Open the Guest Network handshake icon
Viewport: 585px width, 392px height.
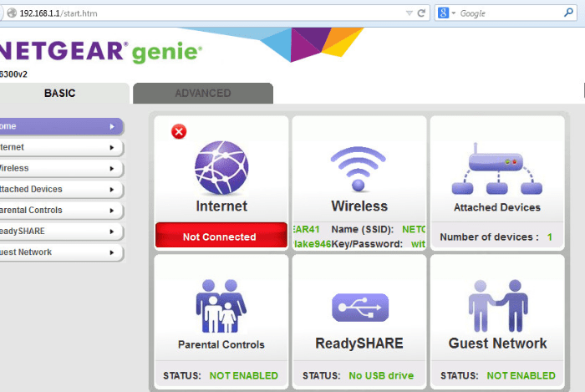(x=498, y=305)
